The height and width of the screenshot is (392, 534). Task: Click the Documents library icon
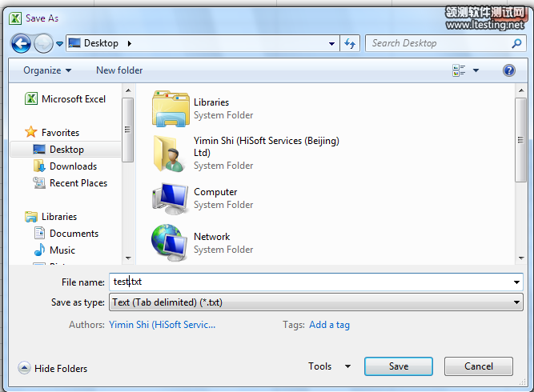[x=39, y=233]
